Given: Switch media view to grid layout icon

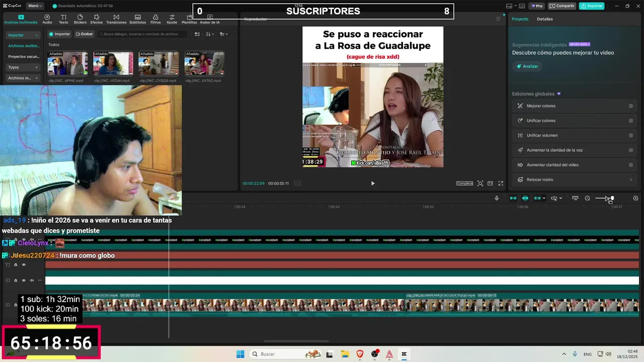Looking at the screenshot, I should point(197,34).
